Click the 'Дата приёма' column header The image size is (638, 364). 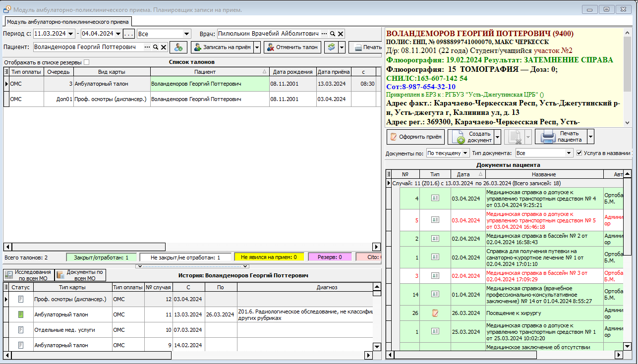click(x=333, y=72)
